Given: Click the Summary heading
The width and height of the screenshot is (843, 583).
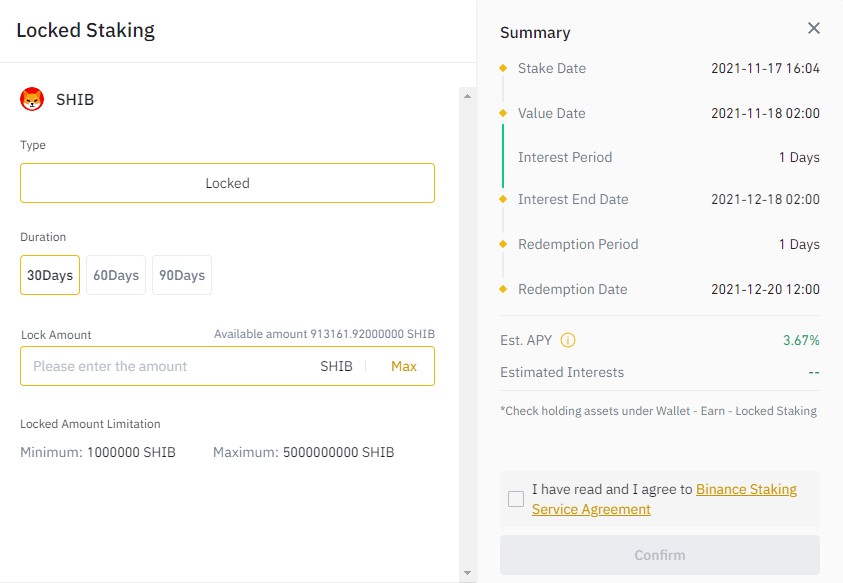Looking at the screenshot, I should (x=535, y=33).
